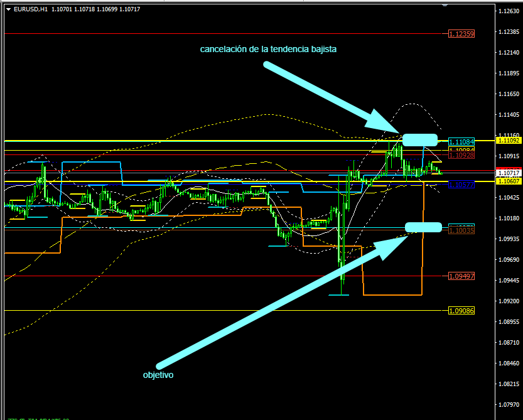The width and height of the screenshot is (523, 420).
Task: Click 1.11405 on the price scale
Action: [x=509, y=115]
